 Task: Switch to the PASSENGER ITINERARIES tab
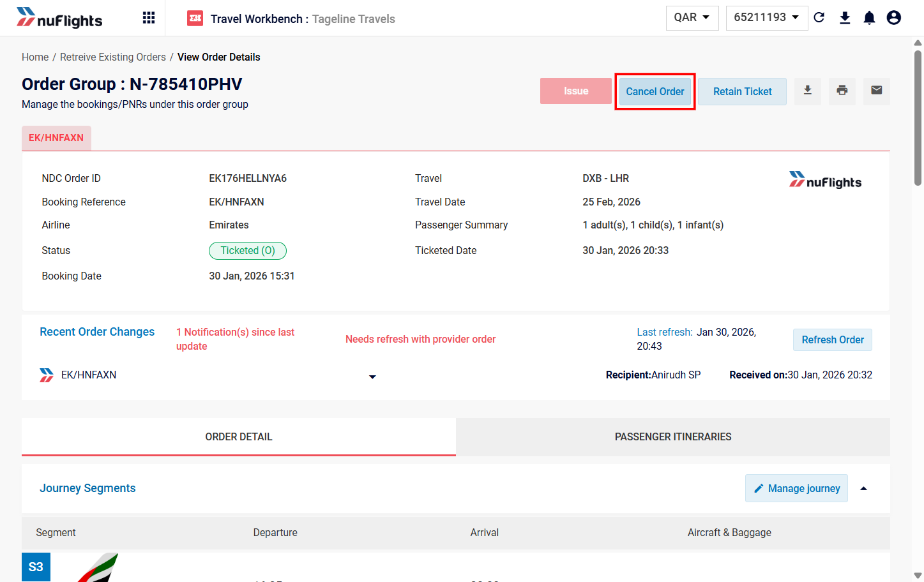click(x=673, y=436)
